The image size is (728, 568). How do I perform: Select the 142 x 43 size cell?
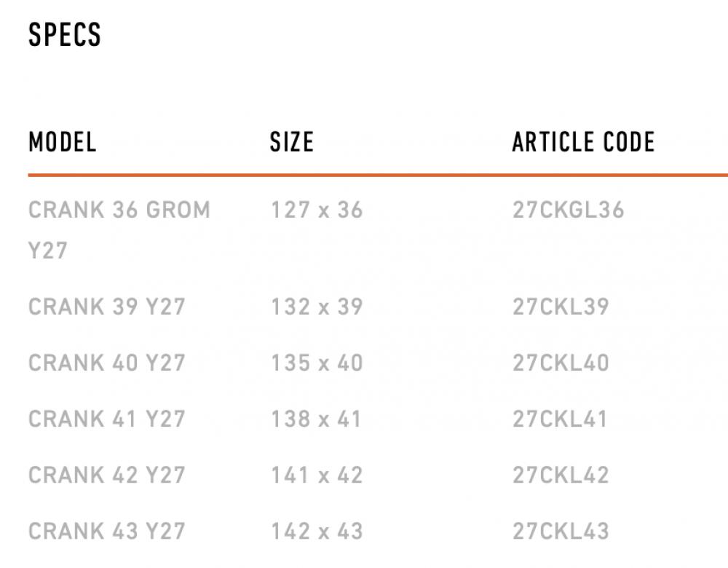(317, 532)
